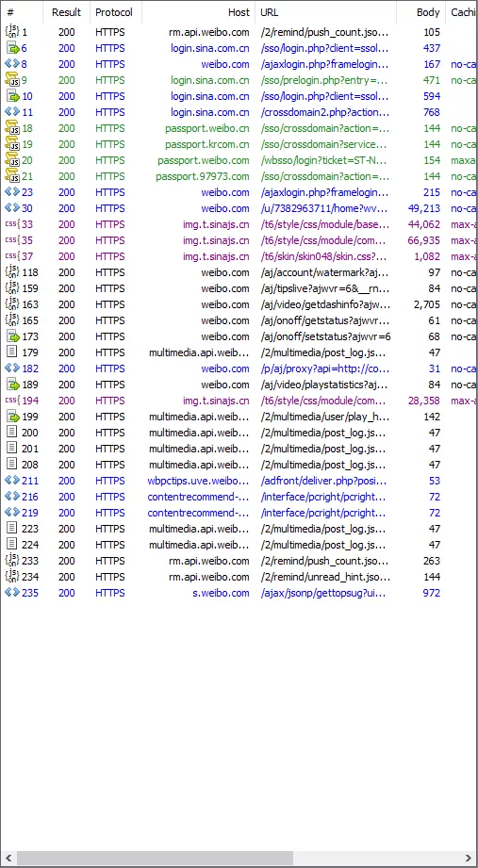The height and width of the screenshot is (868, 478).
Task: Click the JSON icon of session 1
Action: pyautogui.click(x=11, y=32)
